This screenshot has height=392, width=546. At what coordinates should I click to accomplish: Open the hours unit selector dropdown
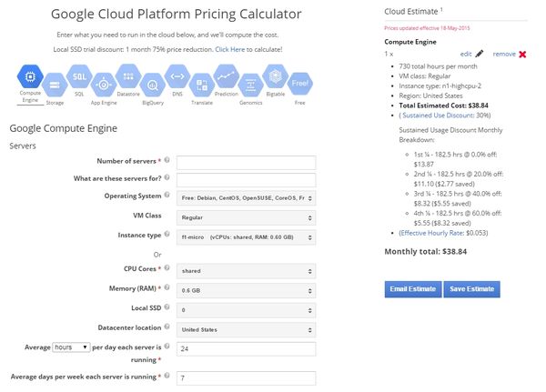71,347
